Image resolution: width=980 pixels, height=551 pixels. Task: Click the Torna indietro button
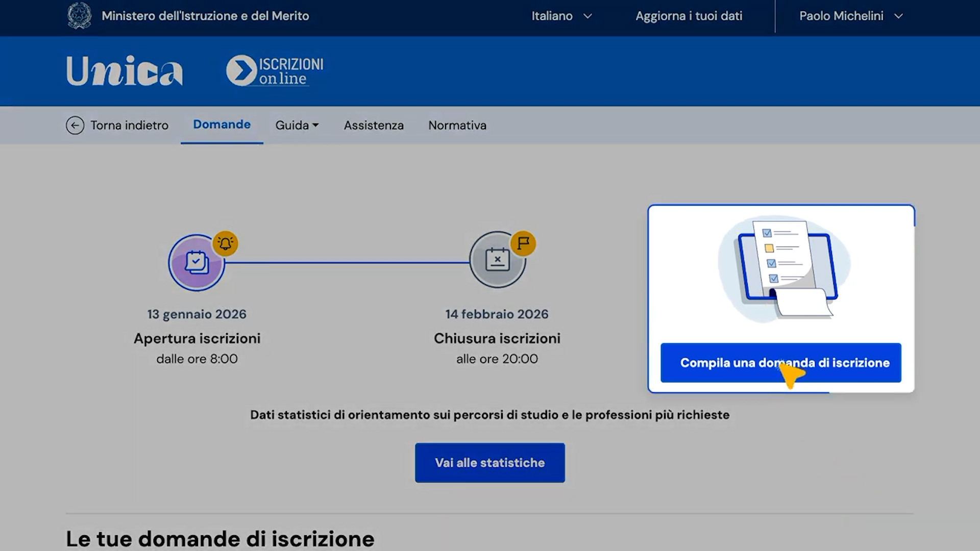[x=117, y=125]
